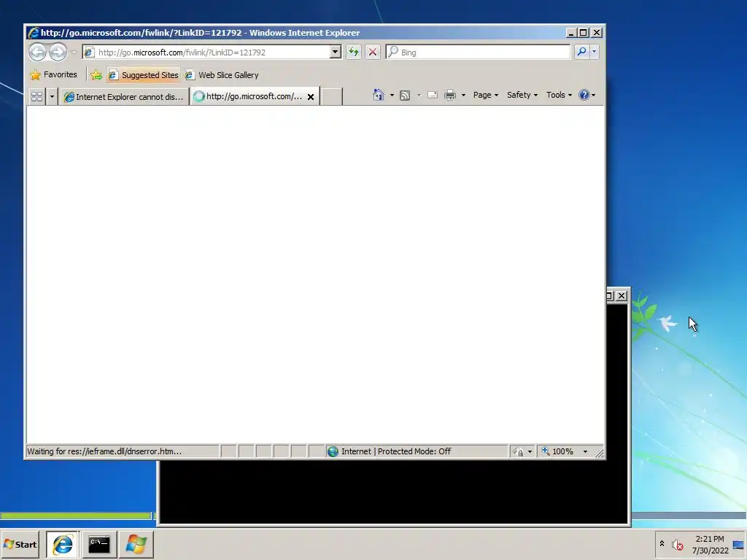This screenshot has width=747, height=560.
Task: Click the Internet Explorer title bar icon
Action: click(x=34, y=32)
